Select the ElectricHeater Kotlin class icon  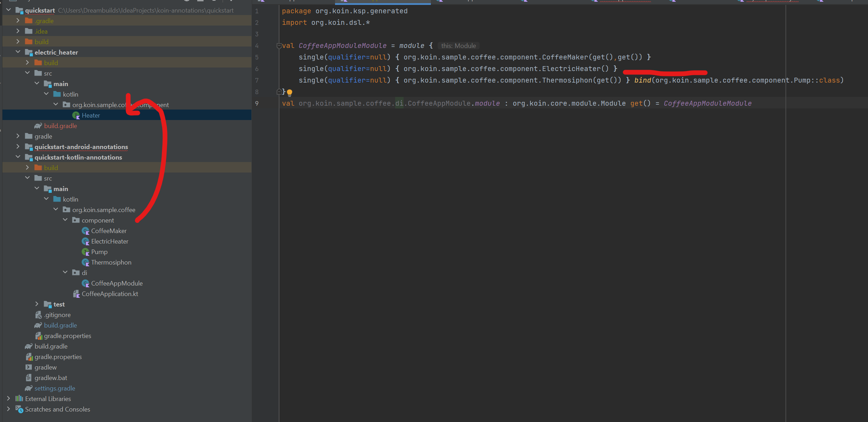tap(86, 241)
